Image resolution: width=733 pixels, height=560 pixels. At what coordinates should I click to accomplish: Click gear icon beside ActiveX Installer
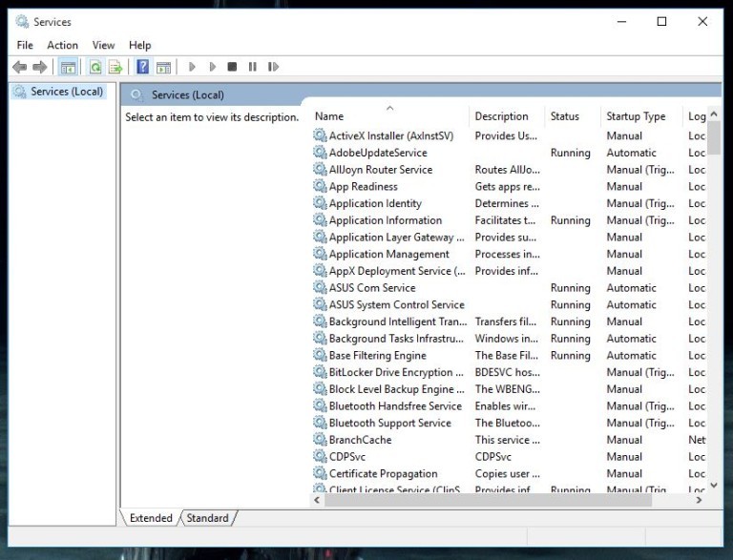[320, 135]
